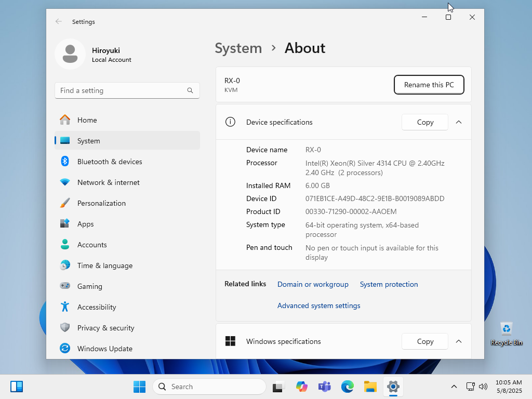
Task: Click the Gaming controller icon
Action: [x=65, y=286]
